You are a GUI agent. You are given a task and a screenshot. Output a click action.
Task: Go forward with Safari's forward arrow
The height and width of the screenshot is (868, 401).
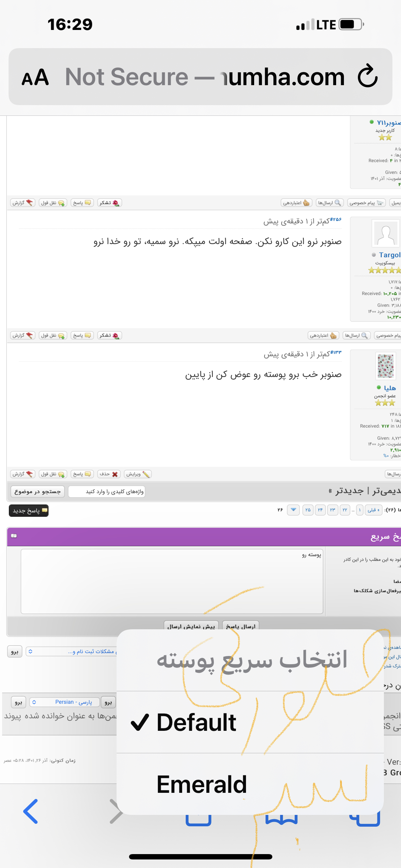[x=116, y=811]
